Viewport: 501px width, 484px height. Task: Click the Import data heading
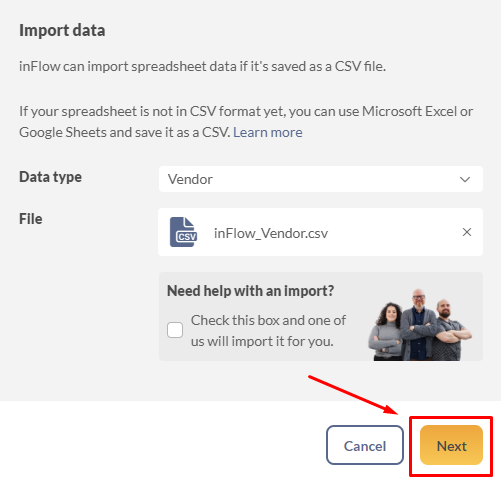[62, 30]
